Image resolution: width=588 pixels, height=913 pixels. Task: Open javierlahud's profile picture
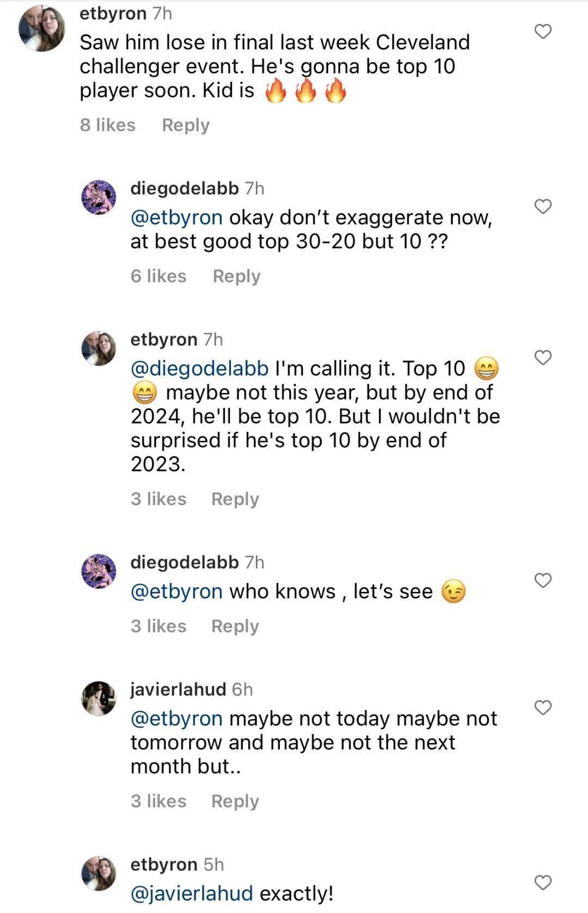pyautogui.click(x=99, y=697)
